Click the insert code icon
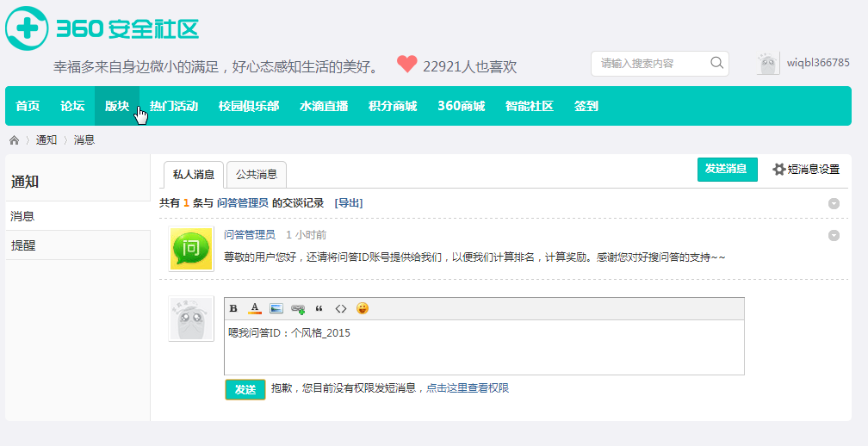 341,308
